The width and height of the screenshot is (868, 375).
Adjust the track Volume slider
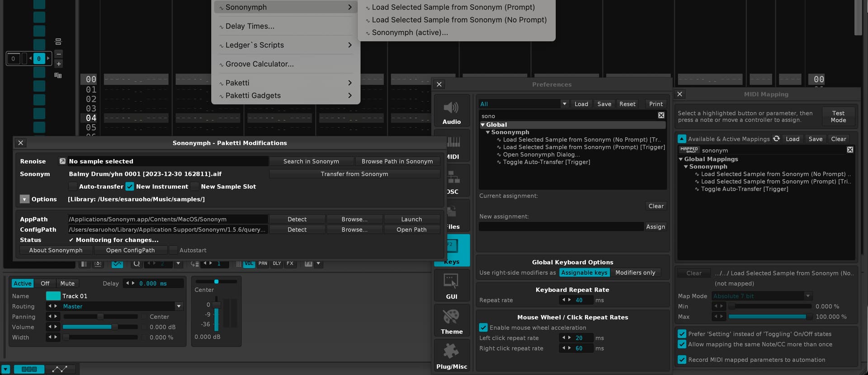pyautogui.click(x=100, y=327)
